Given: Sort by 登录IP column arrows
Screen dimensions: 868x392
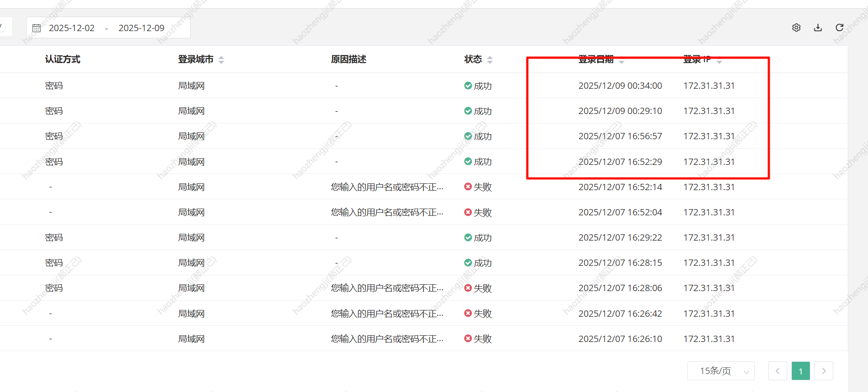Looking at the screenshot, I should 719,60.
